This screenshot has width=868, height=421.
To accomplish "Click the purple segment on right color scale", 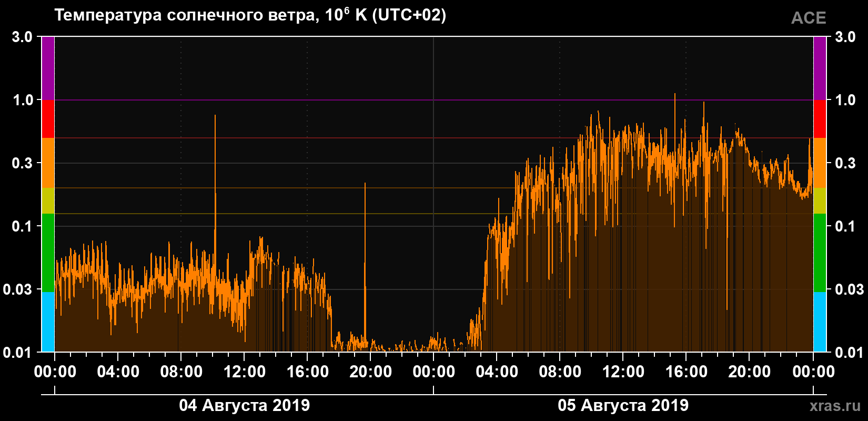I will (820, 68).
